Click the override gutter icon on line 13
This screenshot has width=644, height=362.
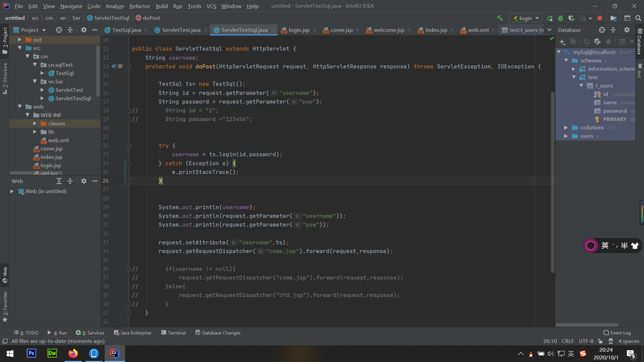pos(114,66)
